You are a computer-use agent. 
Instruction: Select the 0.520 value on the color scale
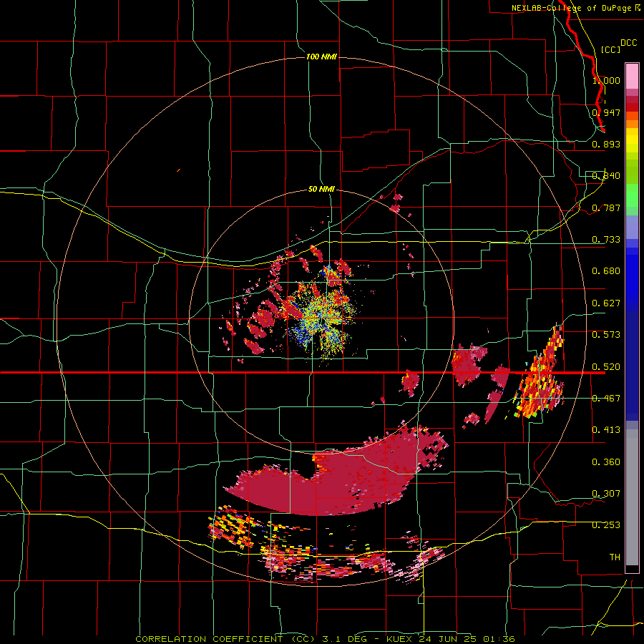click(606, 367)
